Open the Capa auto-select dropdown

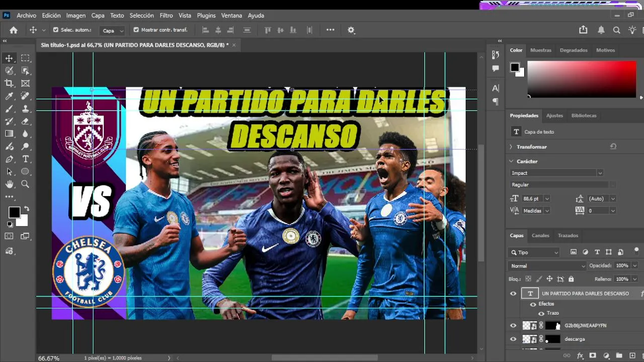pyautogui.click(x=112, y=31)
